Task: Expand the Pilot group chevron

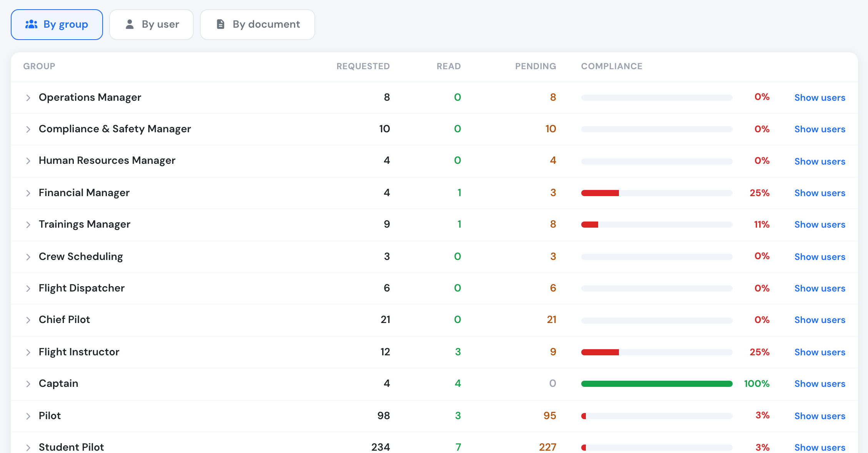Action: (28, 416)
